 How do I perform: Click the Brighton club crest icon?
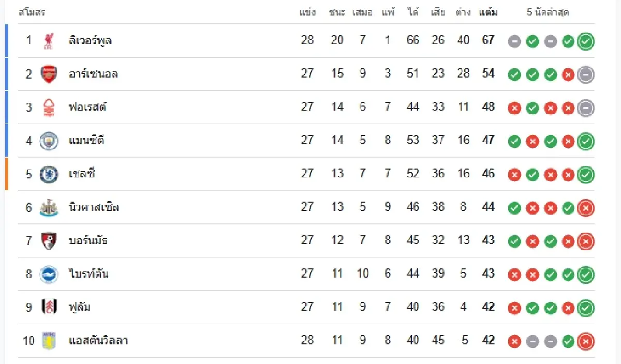pyautogui.click(x=49, y=274)
